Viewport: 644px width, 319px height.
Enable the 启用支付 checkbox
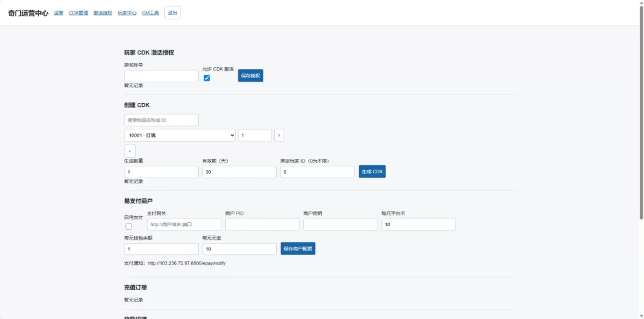(x=128, y=226)
